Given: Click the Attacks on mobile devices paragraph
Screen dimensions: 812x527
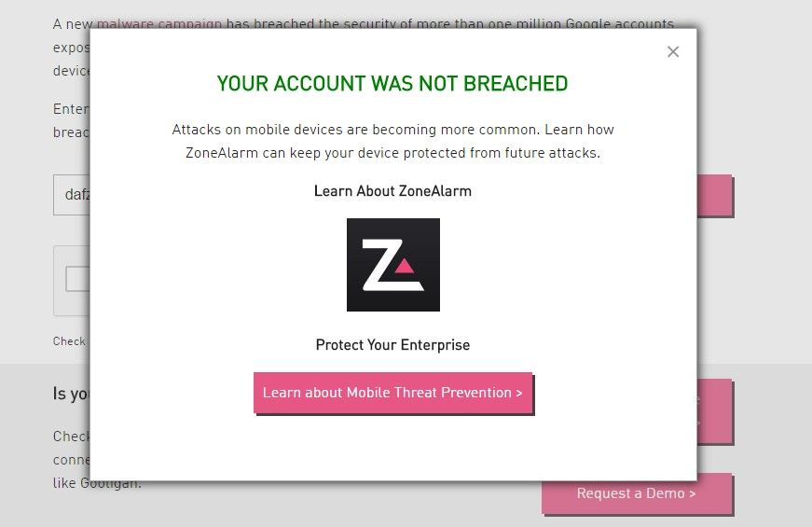Looking at the screenshot, I should coord(392,141).
